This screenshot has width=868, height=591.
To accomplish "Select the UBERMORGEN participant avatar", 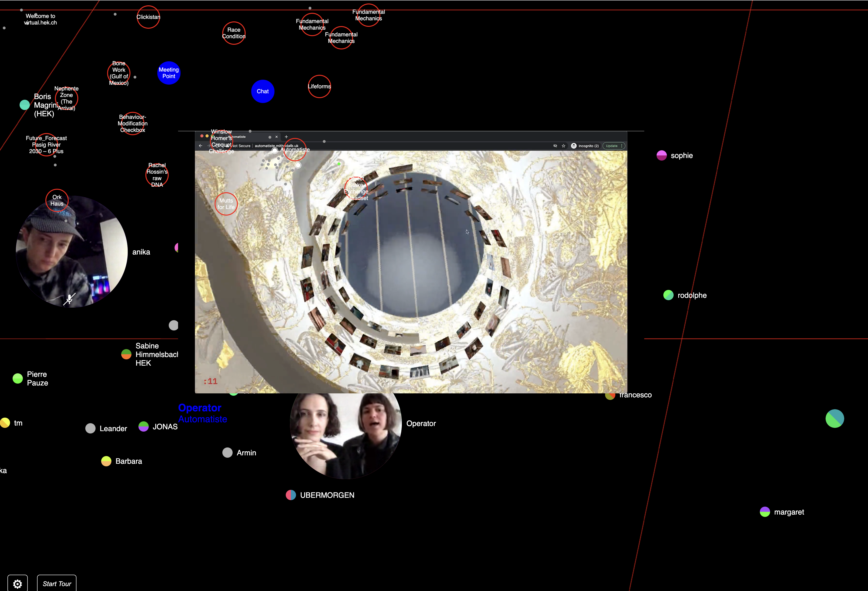I will pos(291,495).
